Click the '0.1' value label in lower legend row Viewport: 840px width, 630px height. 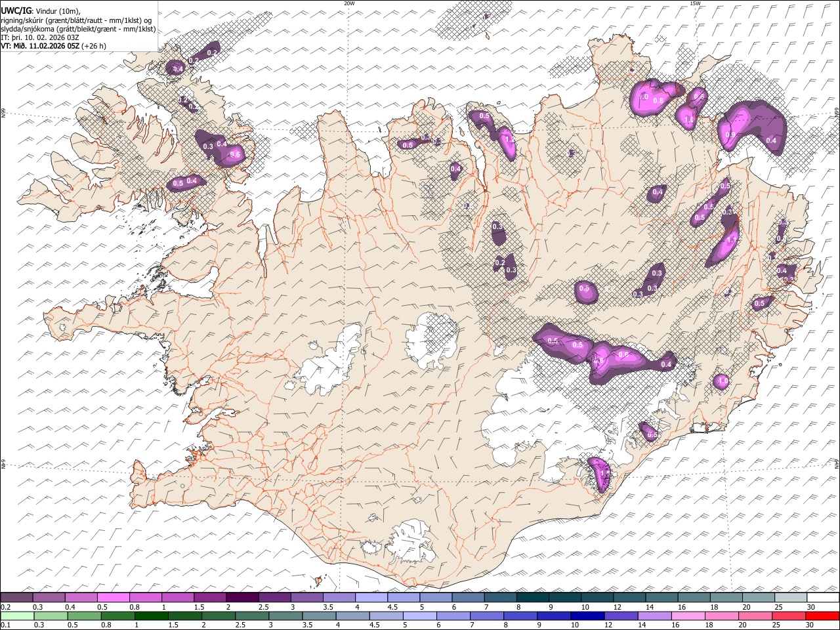(6, 625)
